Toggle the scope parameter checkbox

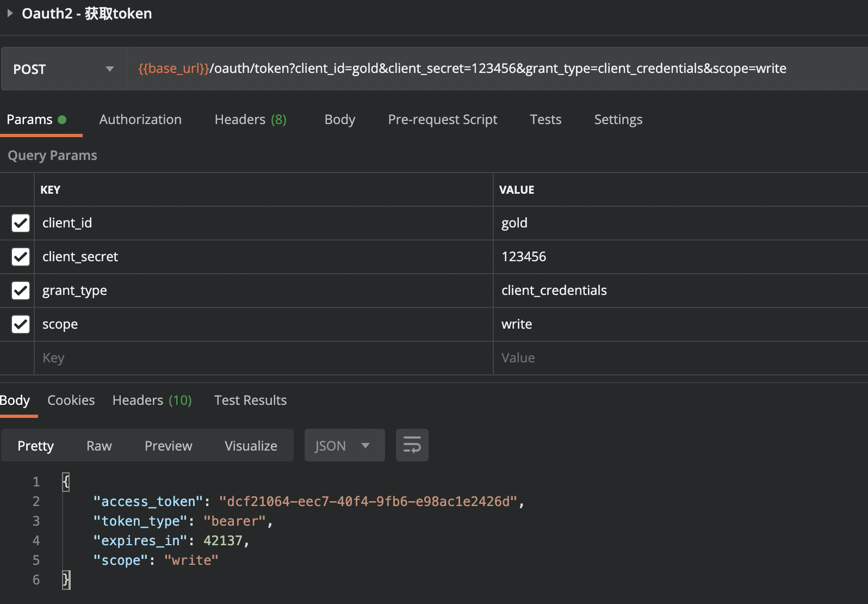[21, 324]
